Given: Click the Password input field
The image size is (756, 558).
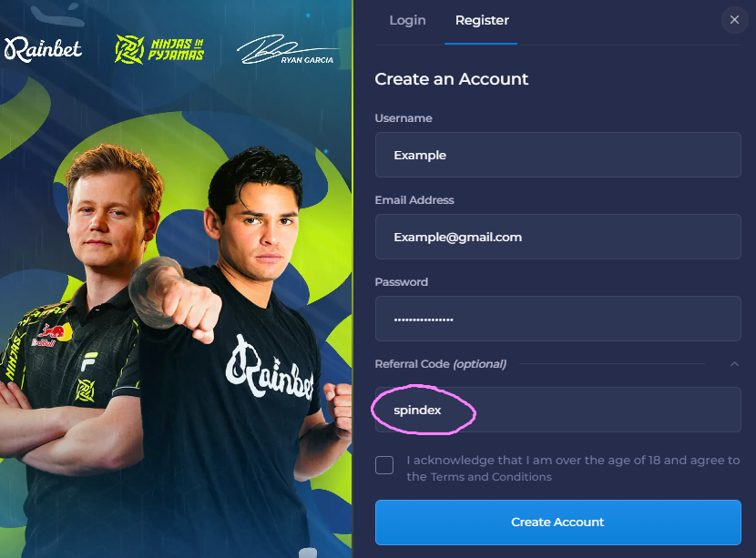Looking at the screenshot, I should click(x=557, y=319).
